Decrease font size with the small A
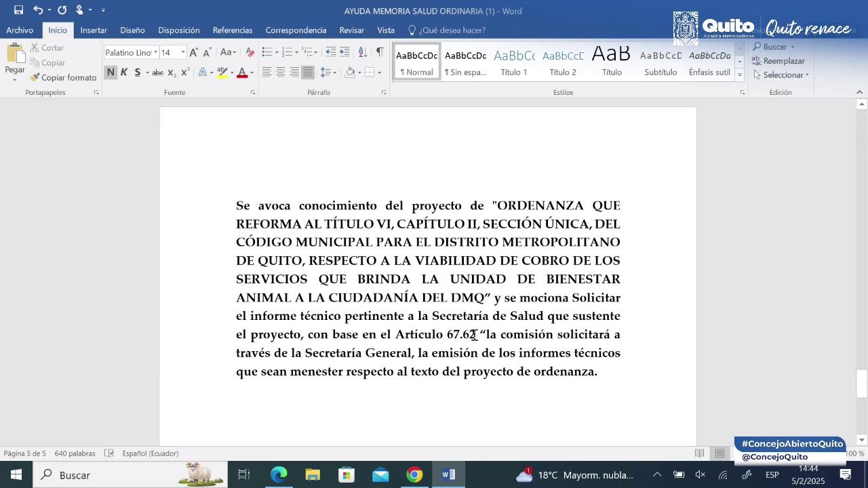Image resolution: width=868 pixels, height=488 pixels. coord(207,52)
